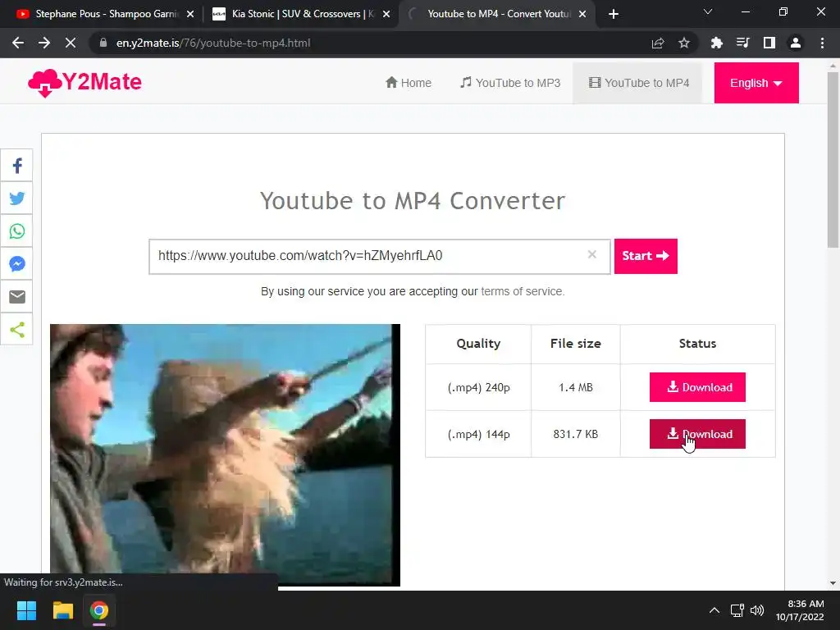Download the 240p mp4 file
This screenshot has width=840, height=630.
click(x=697, y=387)
